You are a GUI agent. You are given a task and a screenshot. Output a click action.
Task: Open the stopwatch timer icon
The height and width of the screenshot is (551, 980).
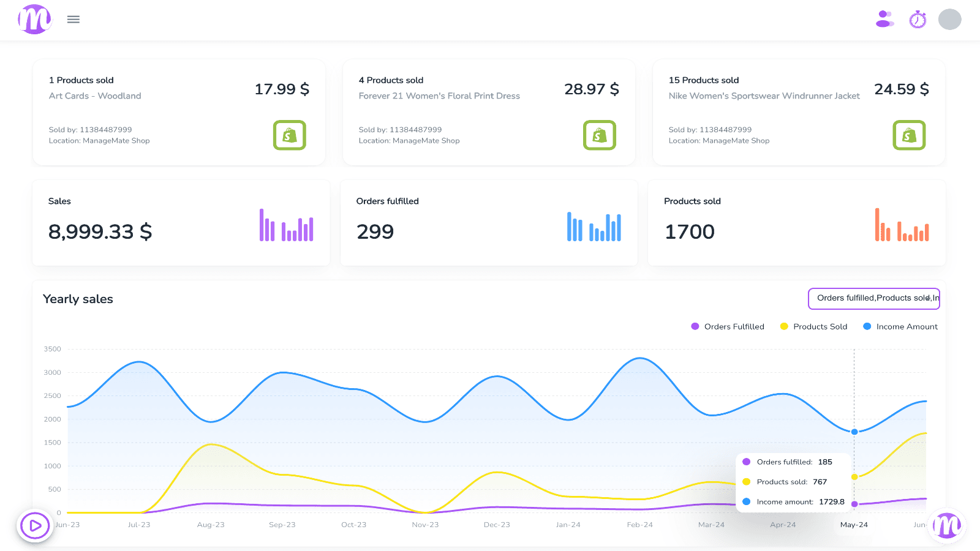pyautogui.click(x=918, y=20)
